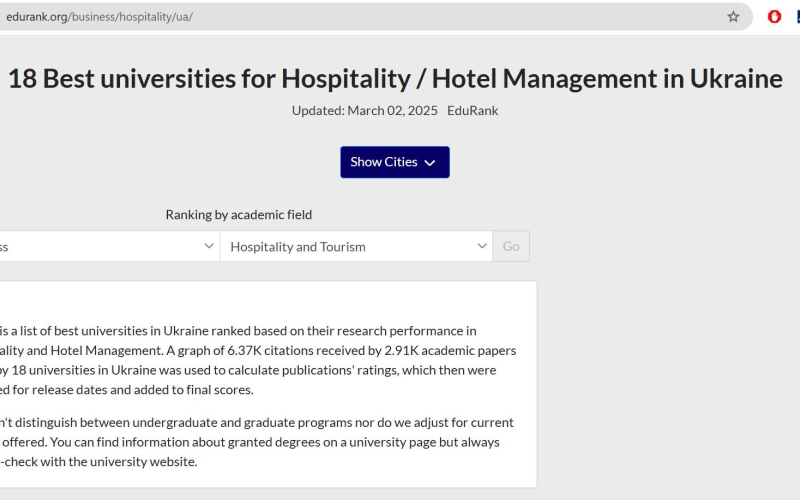
Task: Expand the Show Cities button
Action: coord(395,162)
